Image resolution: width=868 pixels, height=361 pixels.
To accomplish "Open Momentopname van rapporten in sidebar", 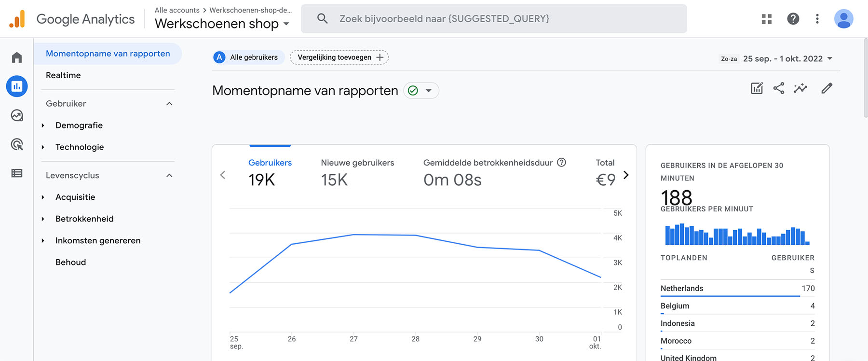I will point(108,54).
